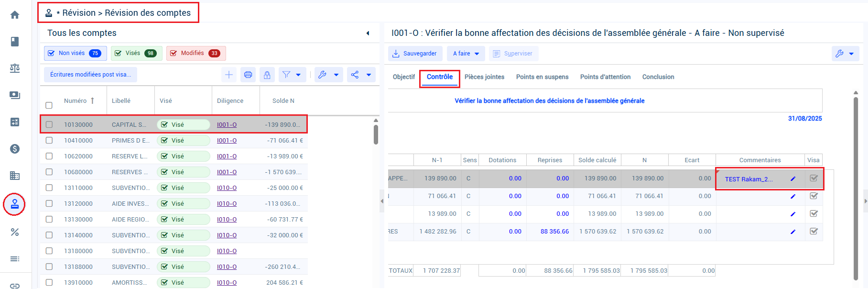Screen dimensions: 868x289
Task: Open the link icon in sidebar
Action: pyautogui.click(x=15, y=286)
